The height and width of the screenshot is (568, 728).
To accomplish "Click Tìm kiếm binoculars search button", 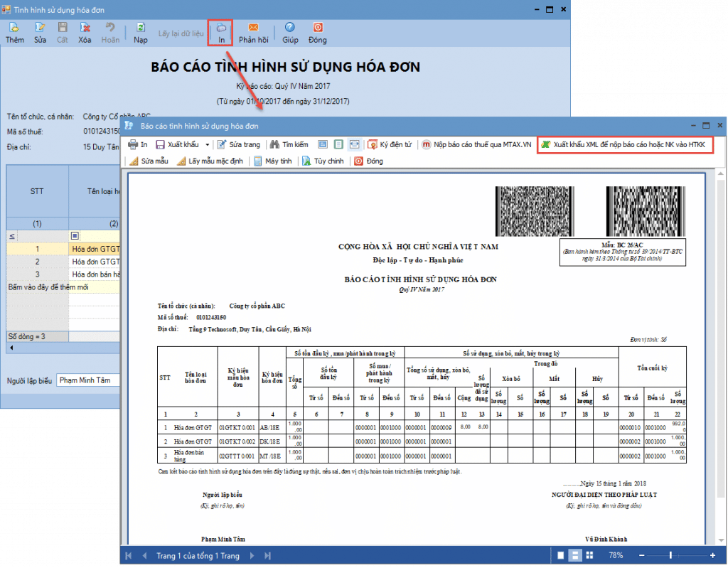I will point(289,144).
